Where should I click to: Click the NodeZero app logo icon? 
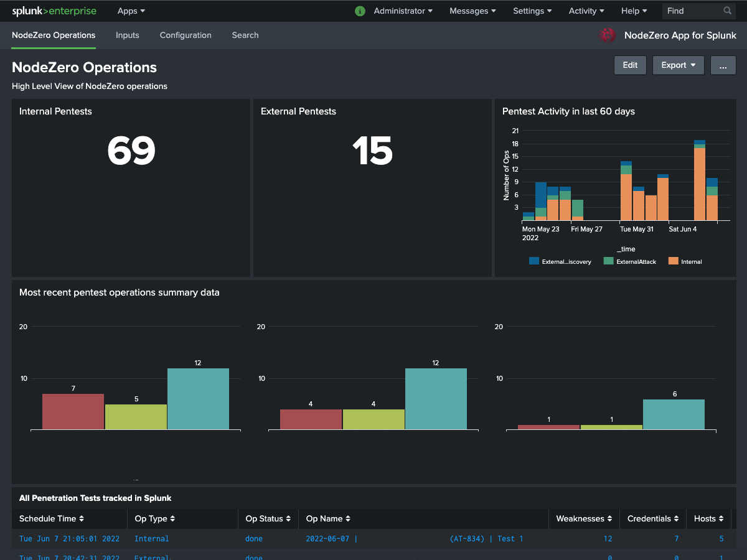pyautogui.click(x=607, y=35)
